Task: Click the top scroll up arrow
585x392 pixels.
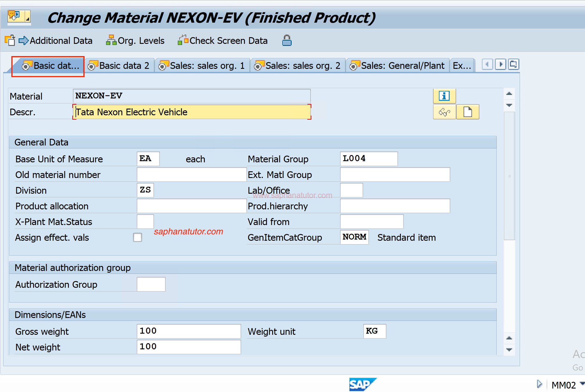Action: click(509, 93)
